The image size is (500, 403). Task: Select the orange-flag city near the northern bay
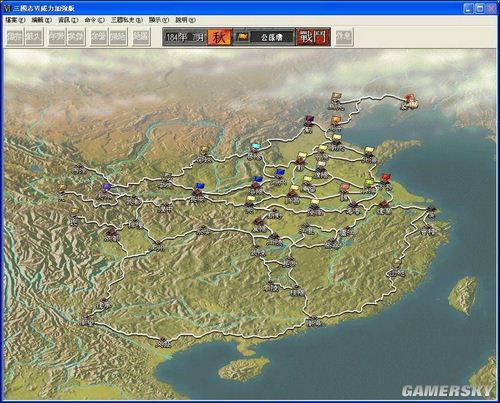click(x=335, y=124)
